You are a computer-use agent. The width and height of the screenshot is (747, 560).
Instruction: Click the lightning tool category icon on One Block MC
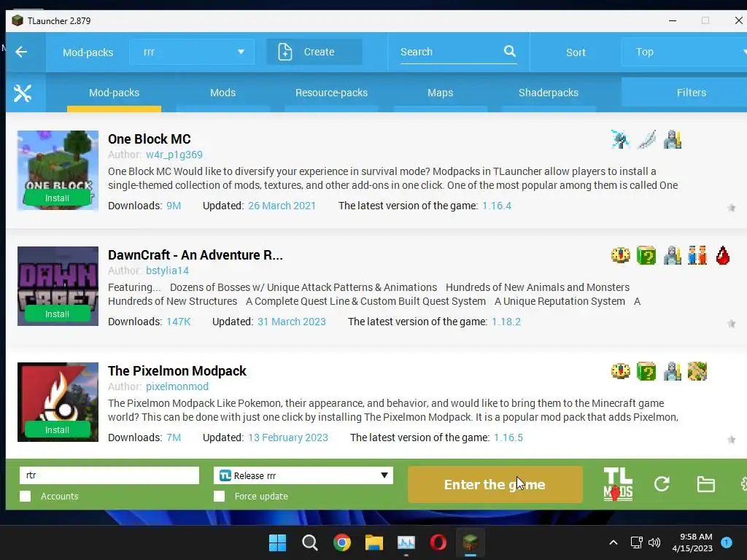point(620,139)
